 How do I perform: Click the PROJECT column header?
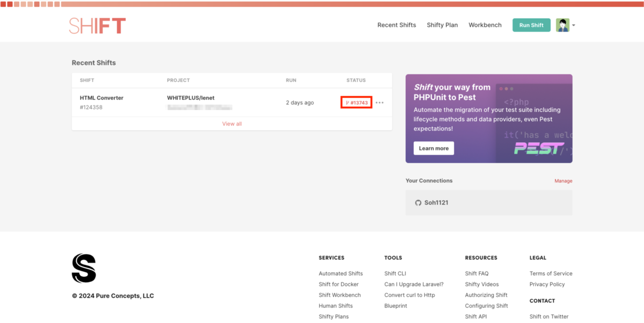(178, 80)
